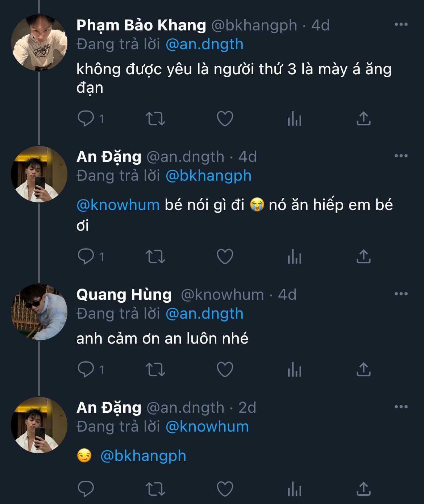Retweet Phạm Bảo Khang's reply
Viewport: 424px width, 504px height.
[x=155, y=118]
